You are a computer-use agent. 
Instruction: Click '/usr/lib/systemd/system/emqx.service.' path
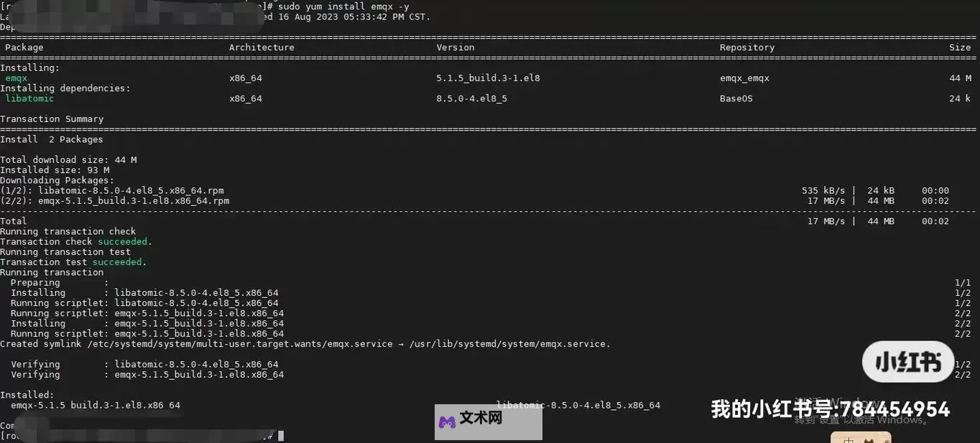click(509, 344)
